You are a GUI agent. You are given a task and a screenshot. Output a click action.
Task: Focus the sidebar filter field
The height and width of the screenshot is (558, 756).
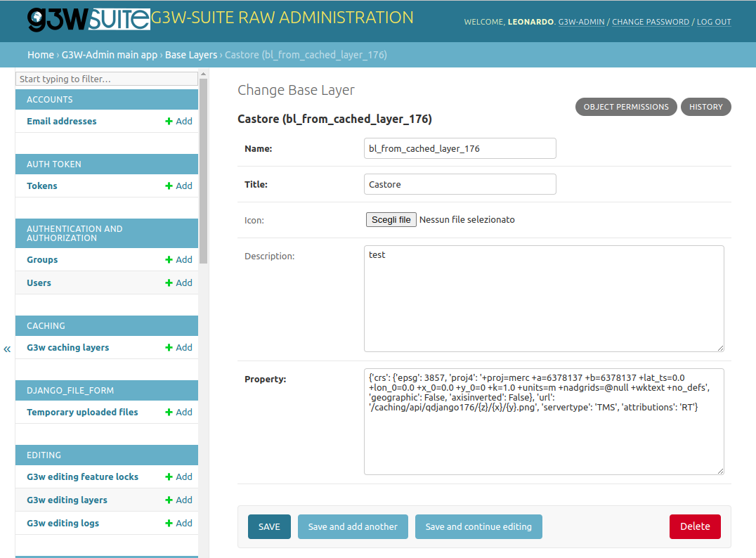[x=107, y=79]
